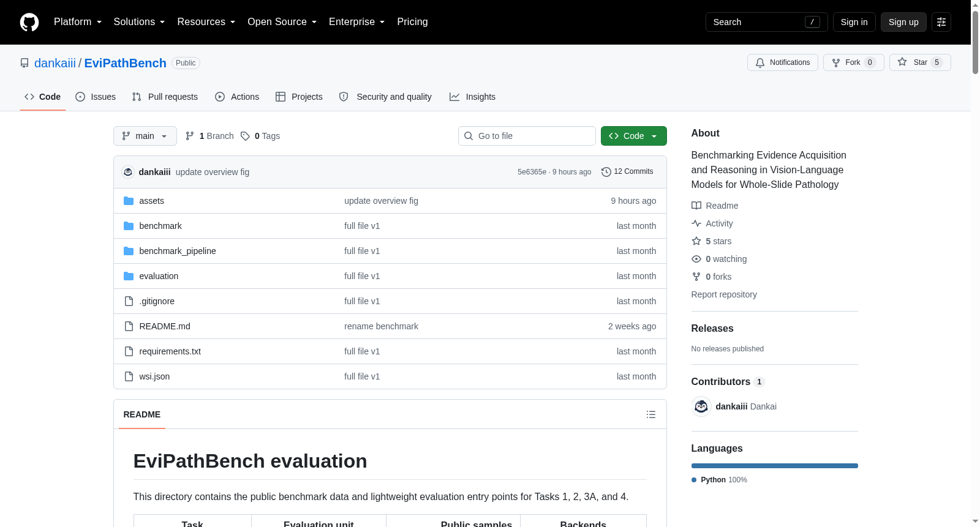Switch to the Insights tab
The height and width of the screenshot is (527, 980).
point(472,97)
